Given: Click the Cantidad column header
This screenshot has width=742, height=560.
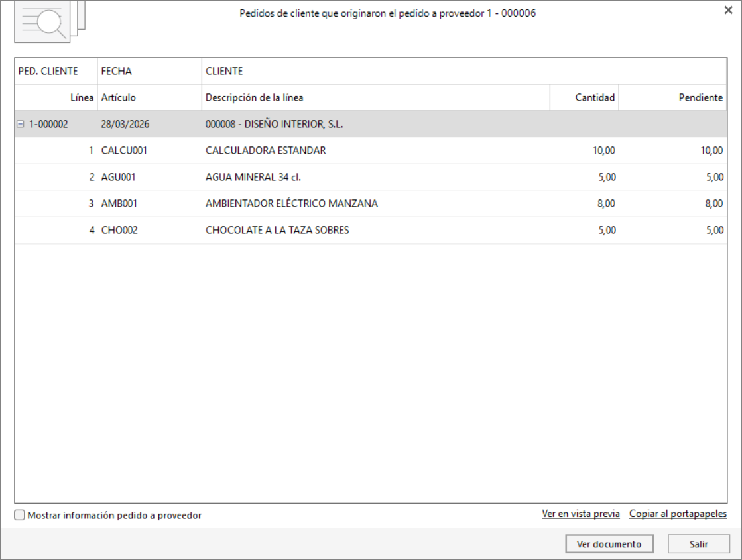Looking at the screenshot, I should pyautogui.click(x=584, y=98).
